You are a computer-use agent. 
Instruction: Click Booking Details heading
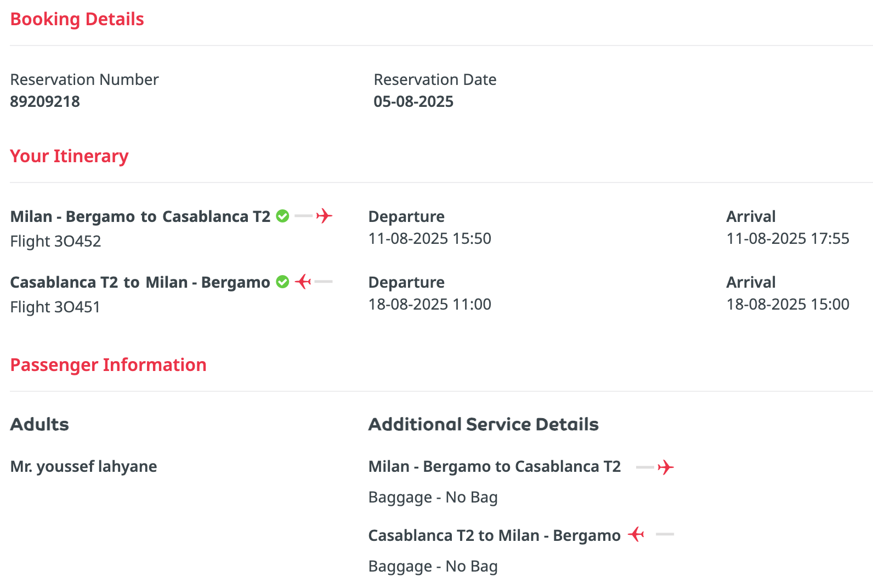(77, 19)
